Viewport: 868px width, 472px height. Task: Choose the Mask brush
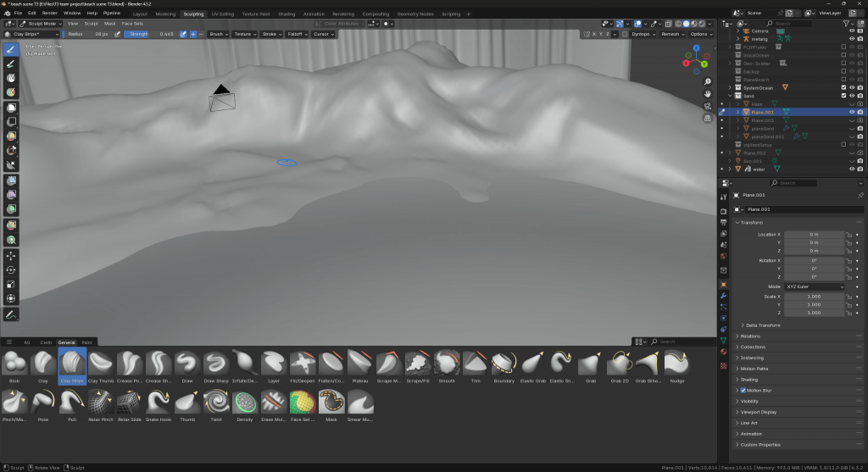(331, 402)
